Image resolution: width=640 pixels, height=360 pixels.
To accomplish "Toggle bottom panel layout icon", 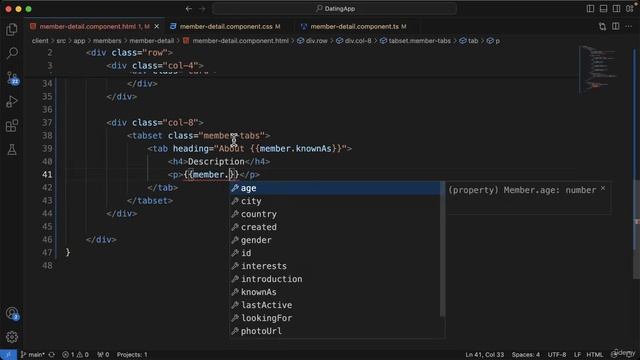I will 603,9.
